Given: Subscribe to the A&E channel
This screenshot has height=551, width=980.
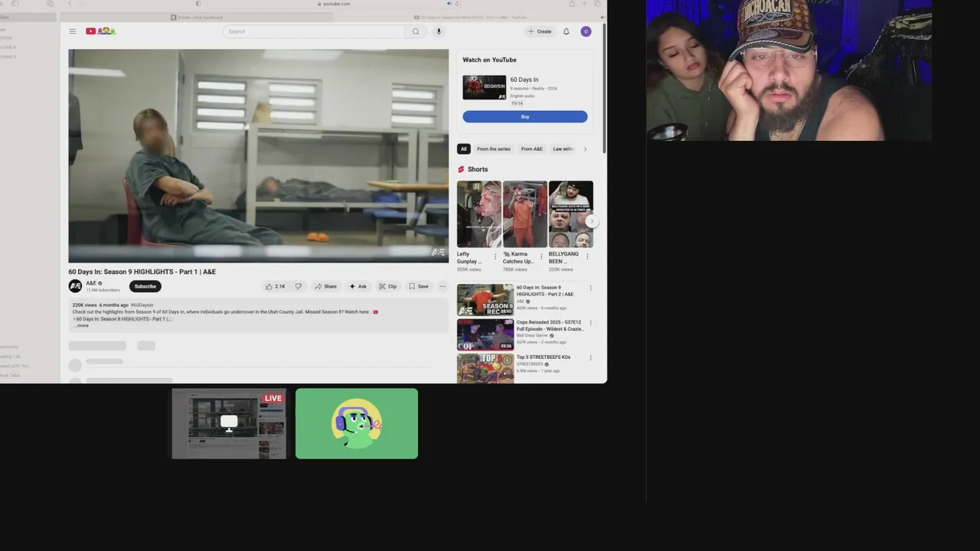Looking at the screenshot, I should click(145, 286).
